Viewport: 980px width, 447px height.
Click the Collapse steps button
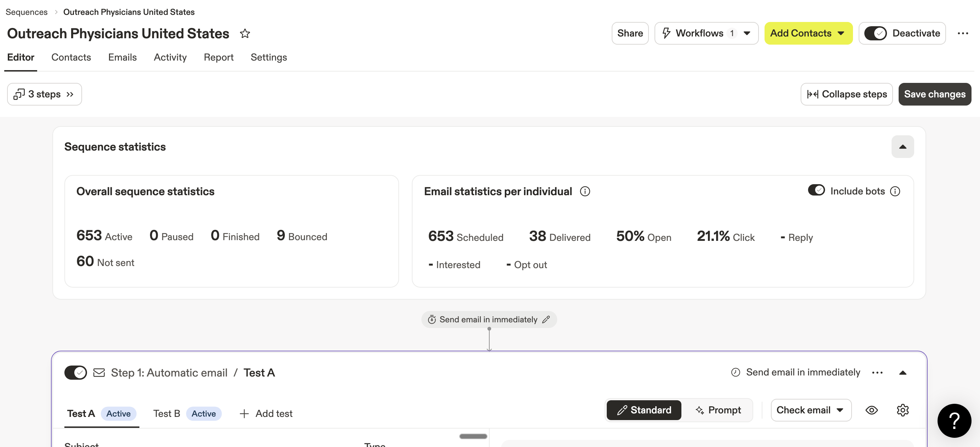(847, 94)
